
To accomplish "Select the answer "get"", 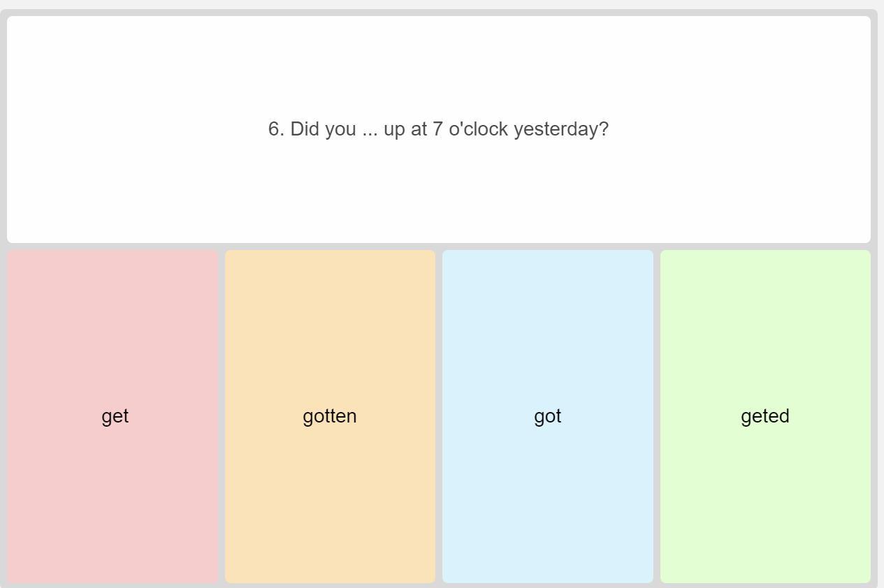I will pos(113,416).
